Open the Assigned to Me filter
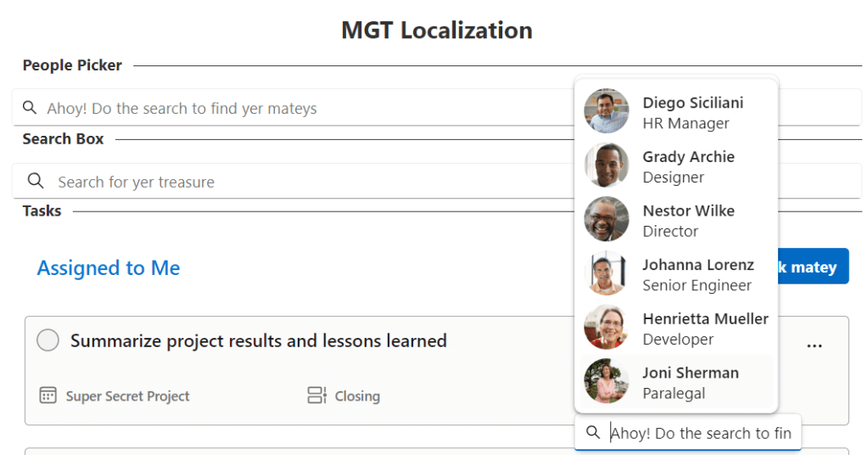This screenshot has width=868, height=455. coord(109,268)
